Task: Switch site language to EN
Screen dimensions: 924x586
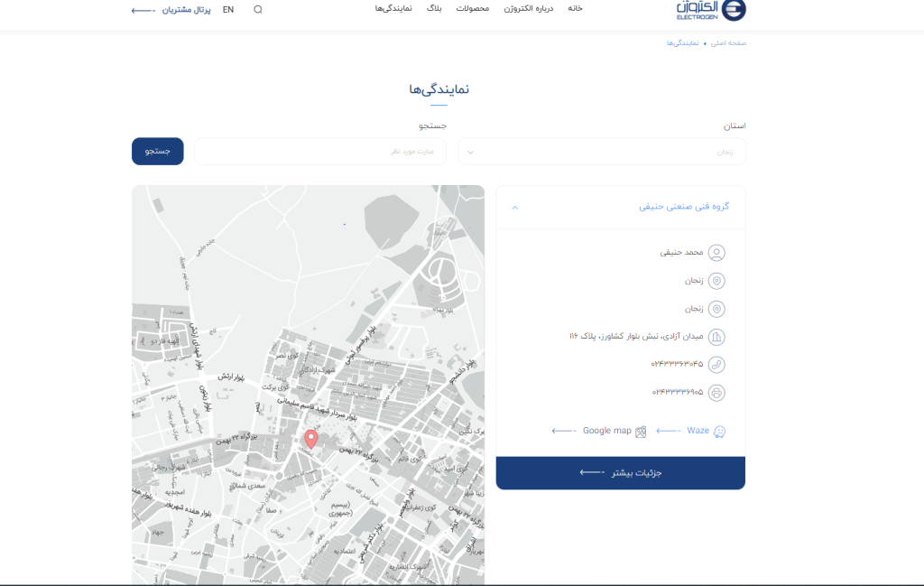Action: pos(228,9)
